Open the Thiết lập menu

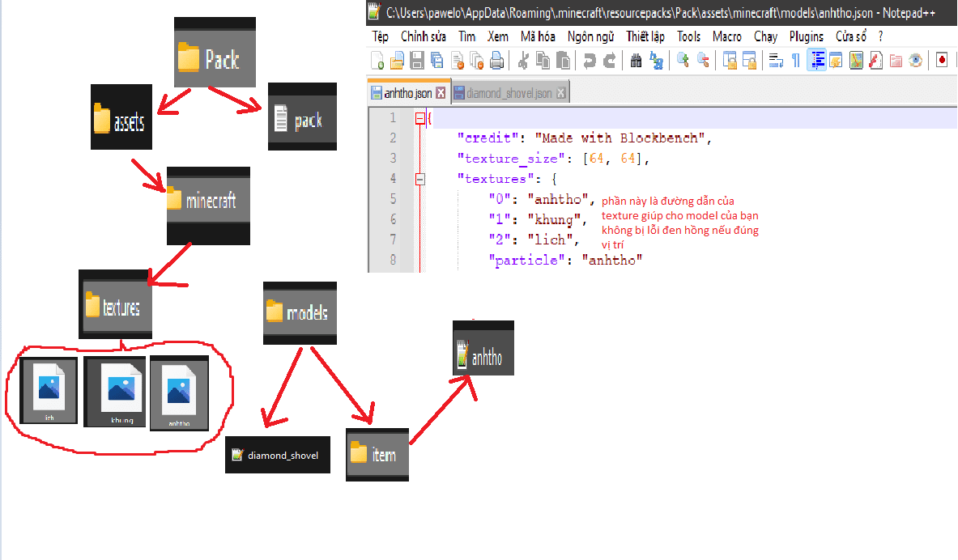coord(645,36)
